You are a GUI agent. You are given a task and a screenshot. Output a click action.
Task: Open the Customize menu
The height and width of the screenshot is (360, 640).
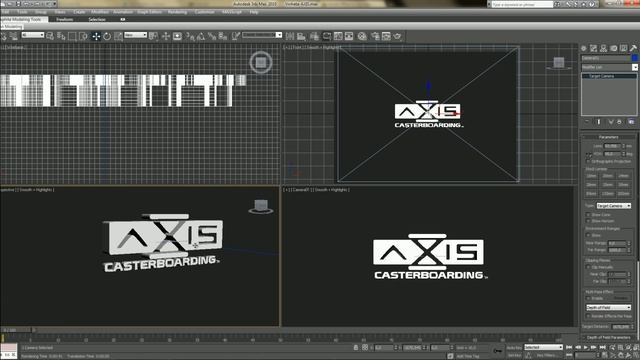(204, 12)
